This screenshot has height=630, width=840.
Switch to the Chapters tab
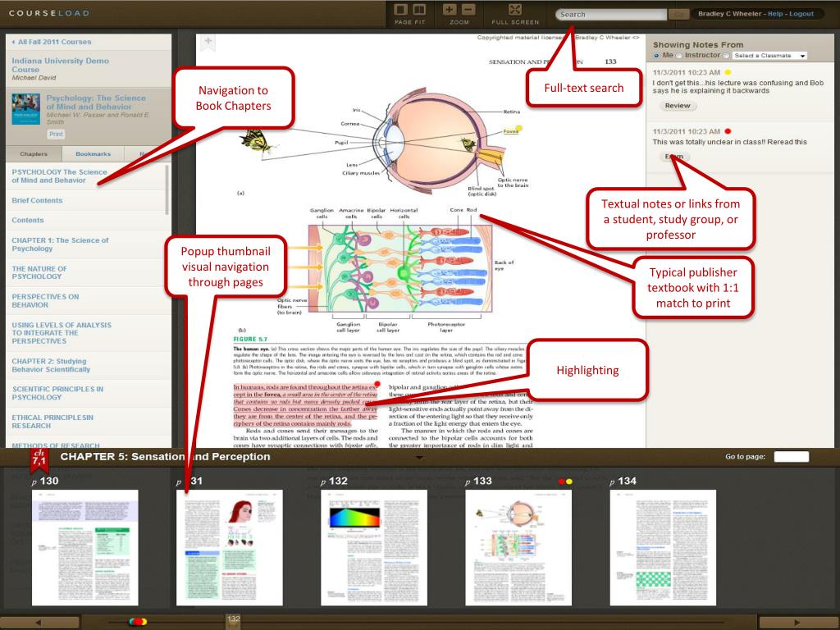click(33, 153)
